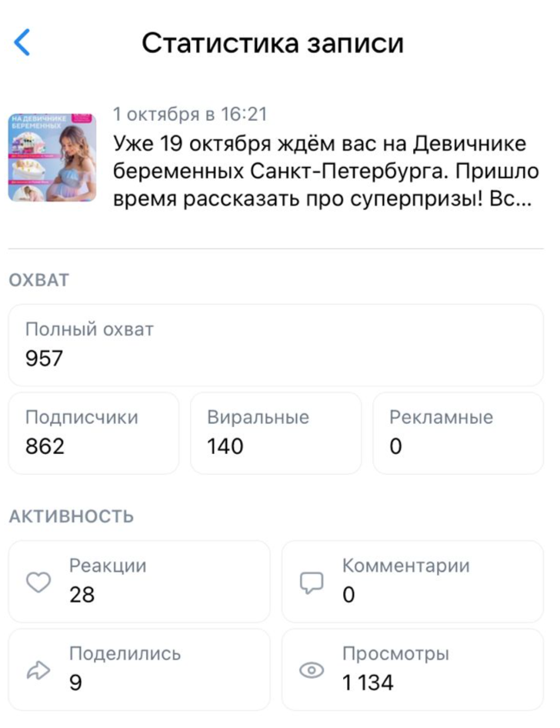
Task: Open the post thumbnail image
Action: click(x=52, y=158)
